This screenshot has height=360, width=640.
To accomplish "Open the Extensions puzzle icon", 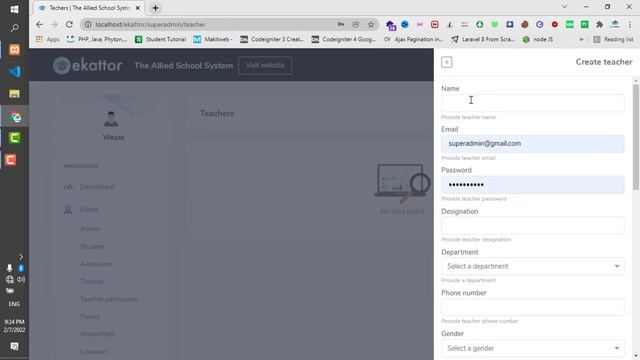I will [x=600, y=24].
